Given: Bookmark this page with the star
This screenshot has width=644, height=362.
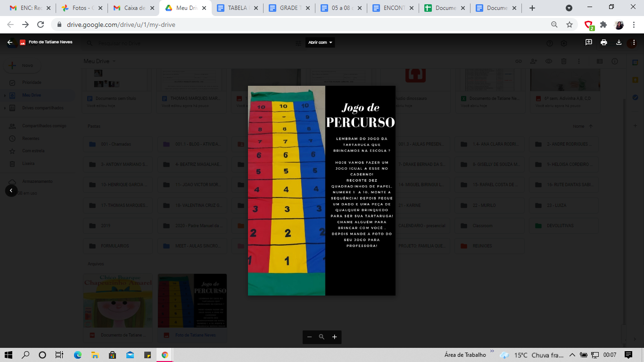Looking at the screenshot, I should click(x=570, y=25).
